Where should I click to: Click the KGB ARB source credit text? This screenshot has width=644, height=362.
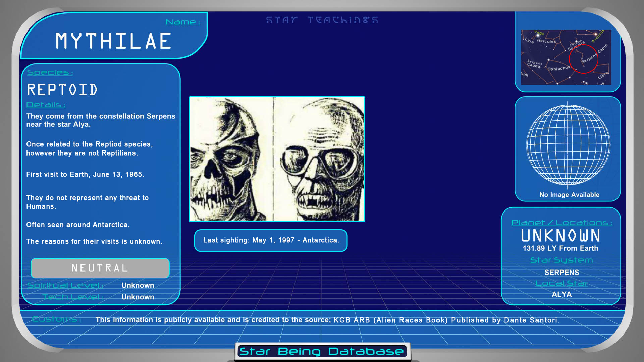click(328, 320)
